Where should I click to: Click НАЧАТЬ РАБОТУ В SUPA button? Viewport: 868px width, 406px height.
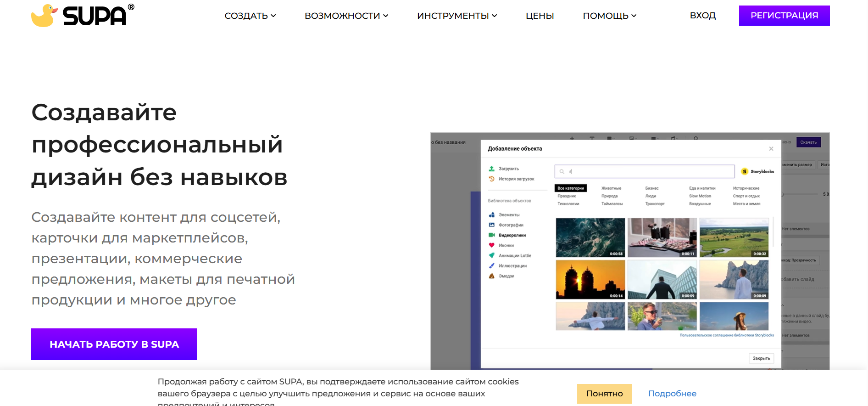tap(114, 344)
